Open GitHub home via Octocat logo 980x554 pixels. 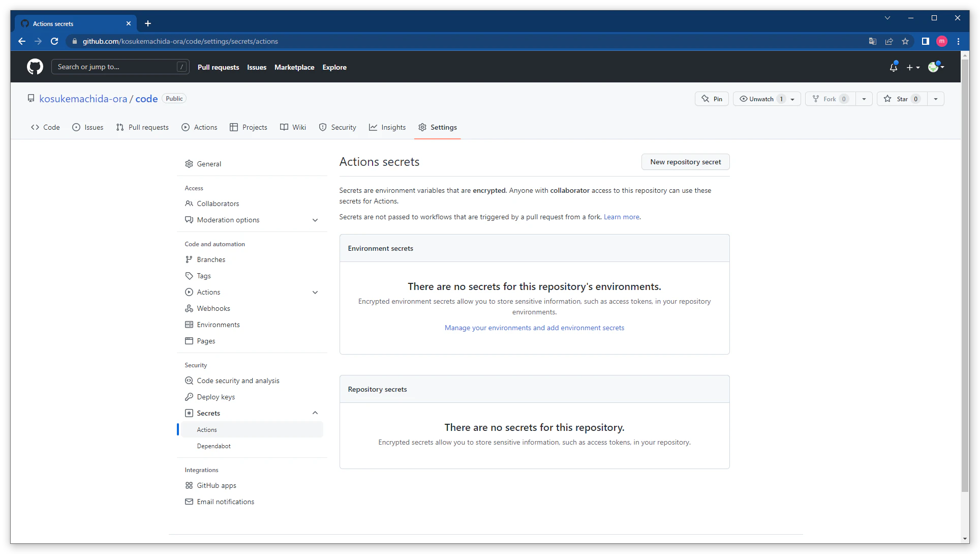[35, 67]
